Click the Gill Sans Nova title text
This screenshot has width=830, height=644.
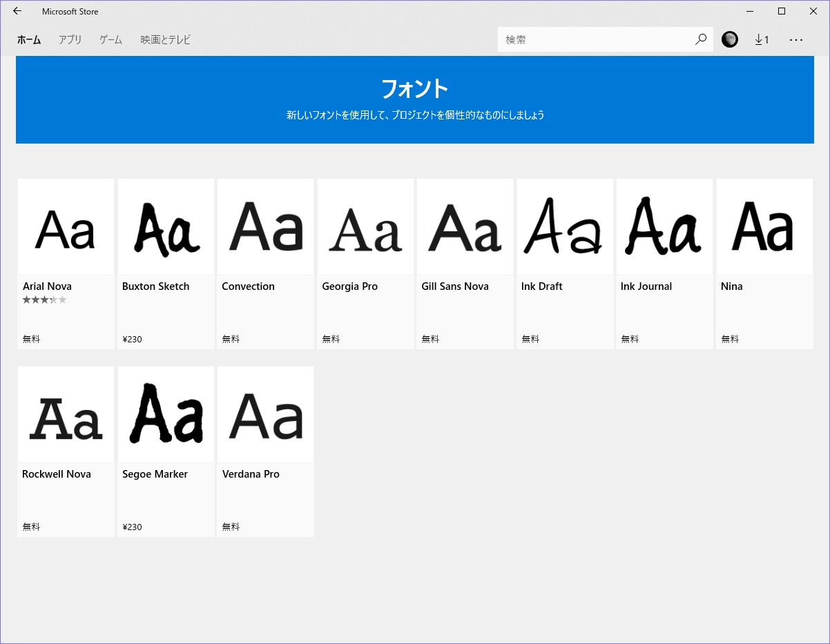[455, 286]
